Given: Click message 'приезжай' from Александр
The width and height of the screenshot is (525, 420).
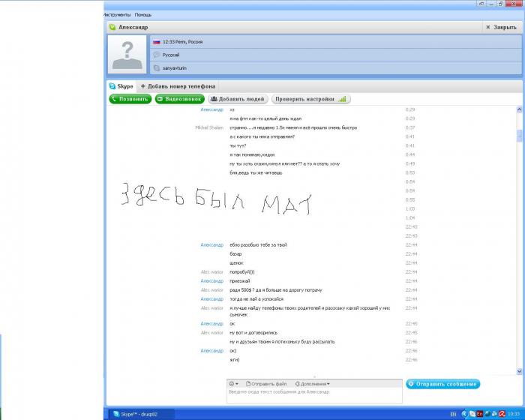Looking at the screenshot, I should point(239,281).
